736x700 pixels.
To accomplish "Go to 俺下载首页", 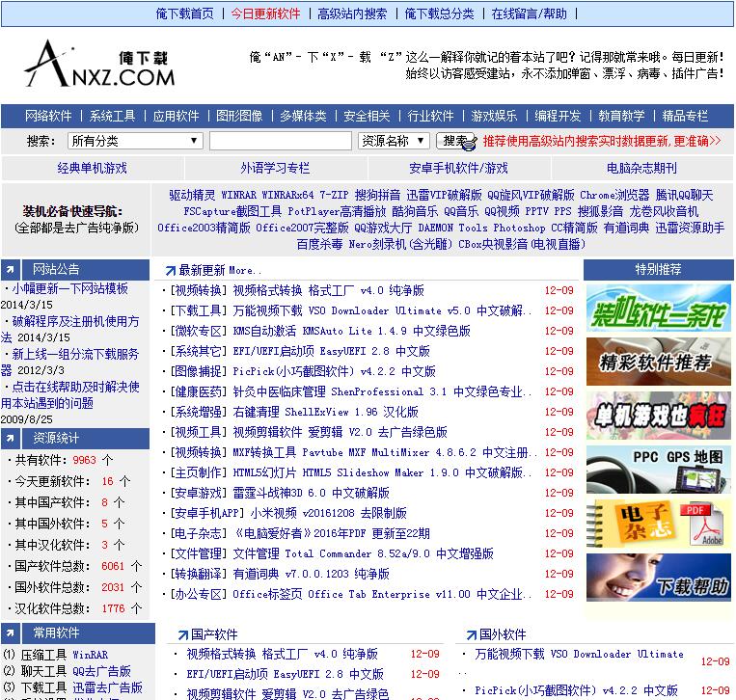I will tap(184, 13).
